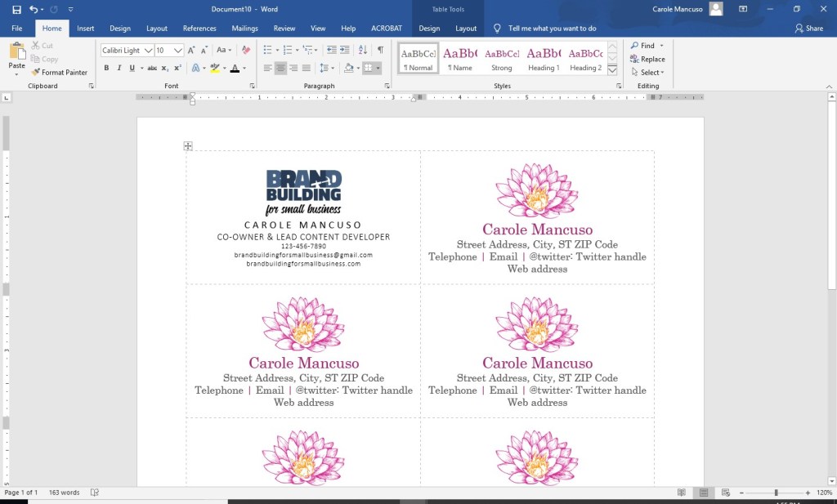
Task: Select the bullet list icon
Action: tap(267, 50)
